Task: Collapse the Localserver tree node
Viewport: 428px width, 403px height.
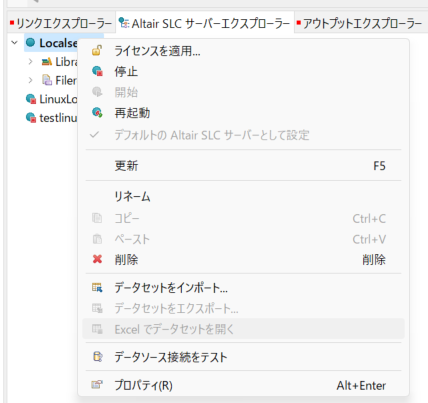Action: 14,43
